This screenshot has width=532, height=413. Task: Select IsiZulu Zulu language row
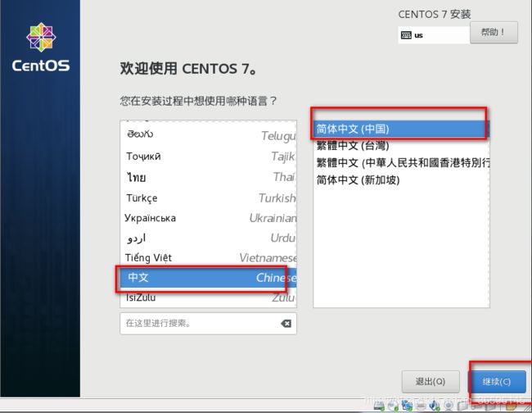(x=208, y=297)
